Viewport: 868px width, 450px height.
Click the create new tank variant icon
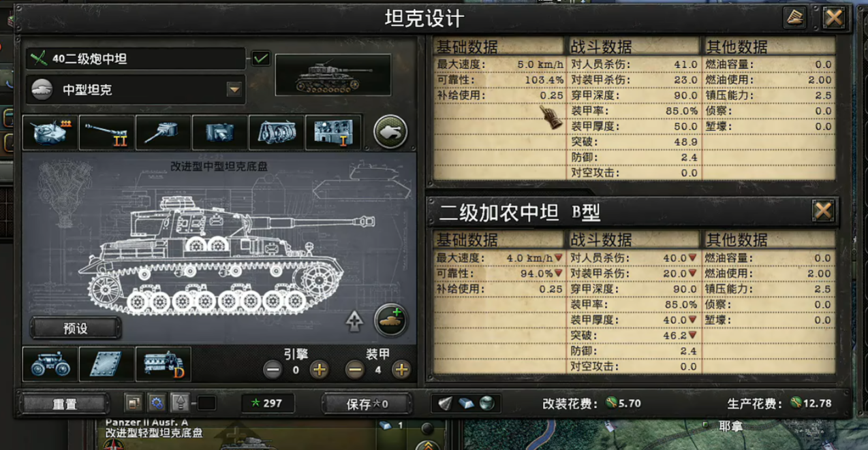pyautogui.click(x=390, y=320)
